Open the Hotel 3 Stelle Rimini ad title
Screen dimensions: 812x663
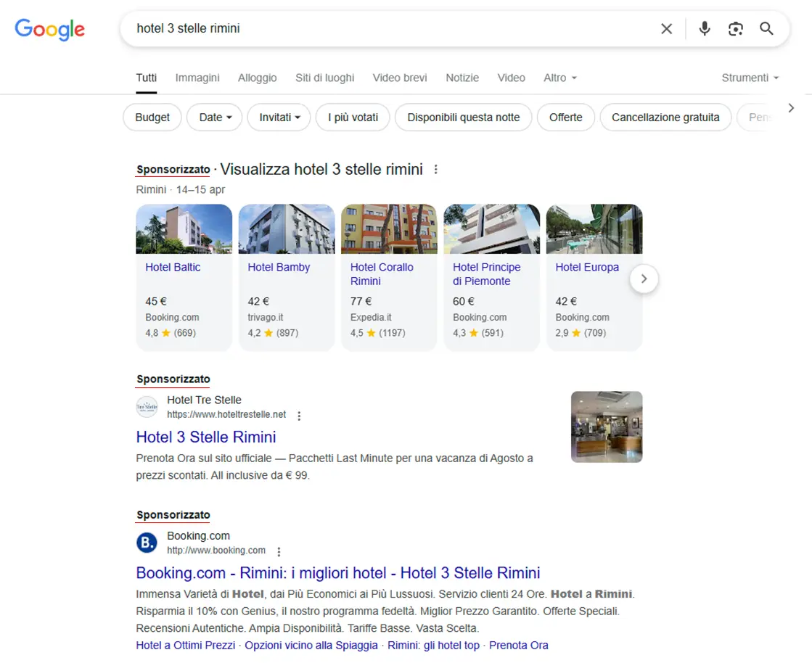pyautogui.click(x=206, y=437)
